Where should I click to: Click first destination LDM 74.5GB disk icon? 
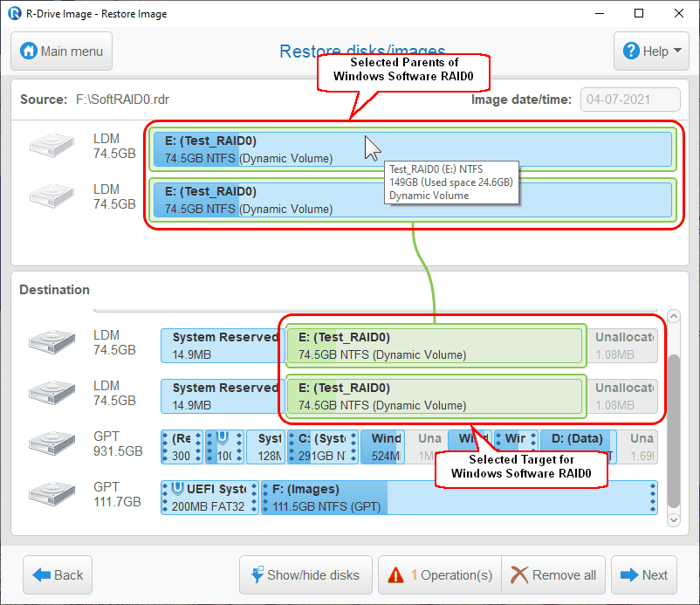pos(51,342)
